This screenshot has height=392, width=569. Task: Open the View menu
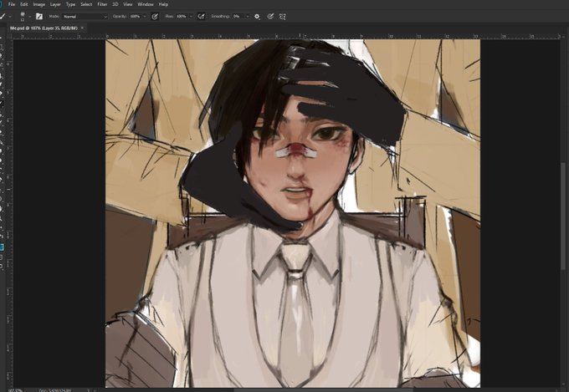(x=128, y=4)
